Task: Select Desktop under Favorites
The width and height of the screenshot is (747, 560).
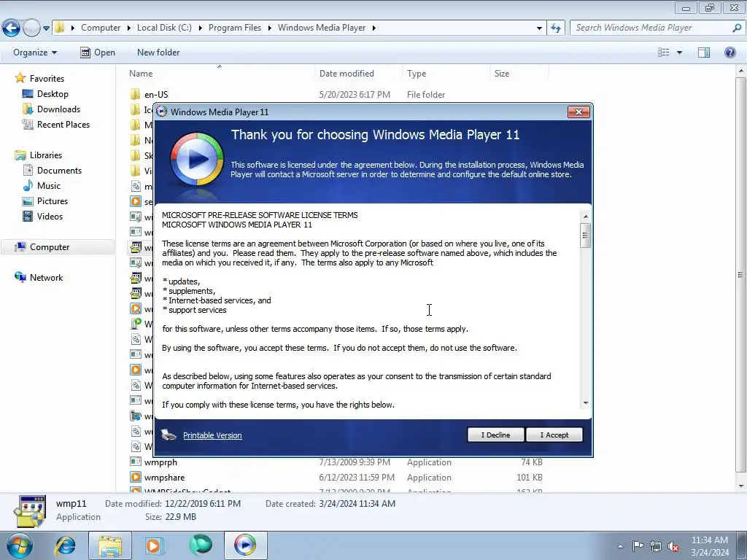Action: [x=53, y=94]
